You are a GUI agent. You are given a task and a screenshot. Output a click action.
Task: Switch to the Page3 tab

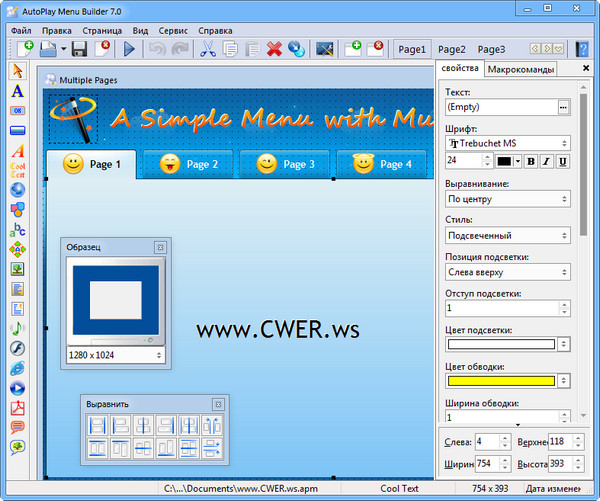click(491, 49)
